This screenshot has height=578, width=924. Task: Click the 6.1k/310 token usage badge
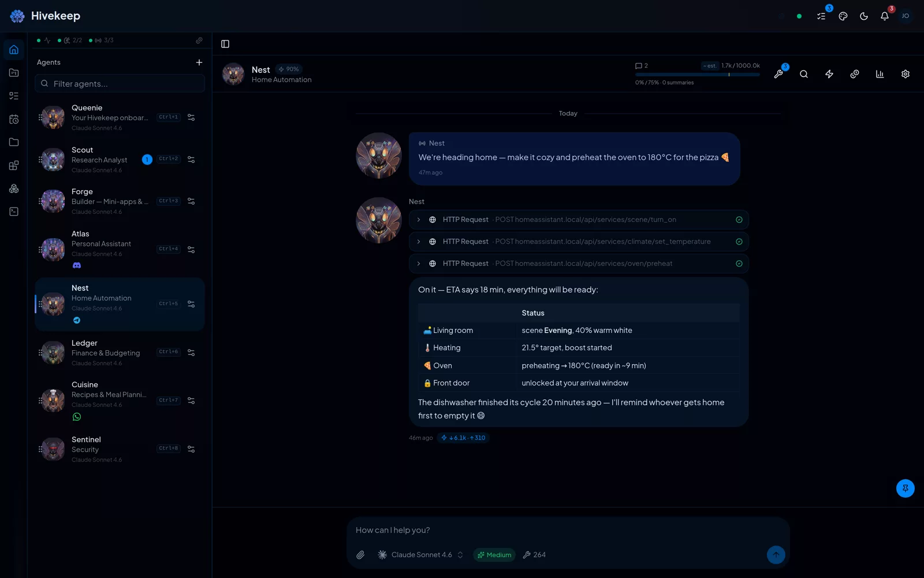pyautogui.click(x=463, y=438)
